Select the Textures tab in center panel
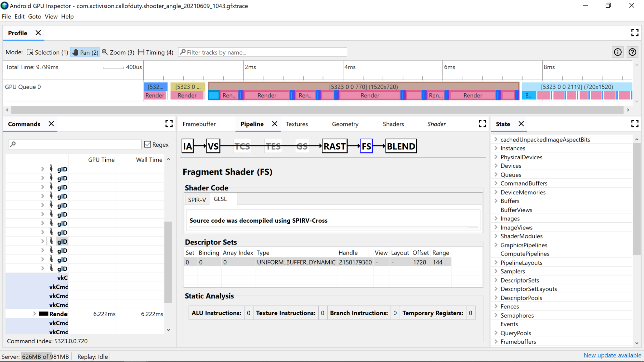 297,124
